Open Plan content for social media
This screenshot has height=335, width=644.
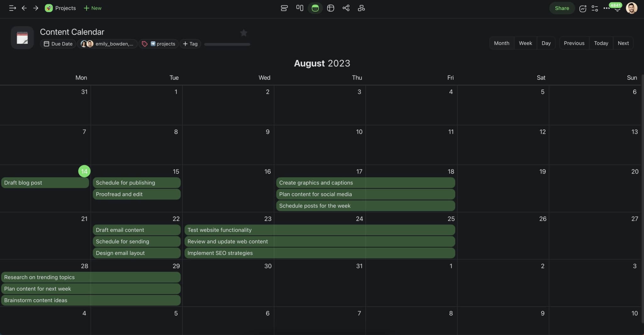[x=365, y=194]
